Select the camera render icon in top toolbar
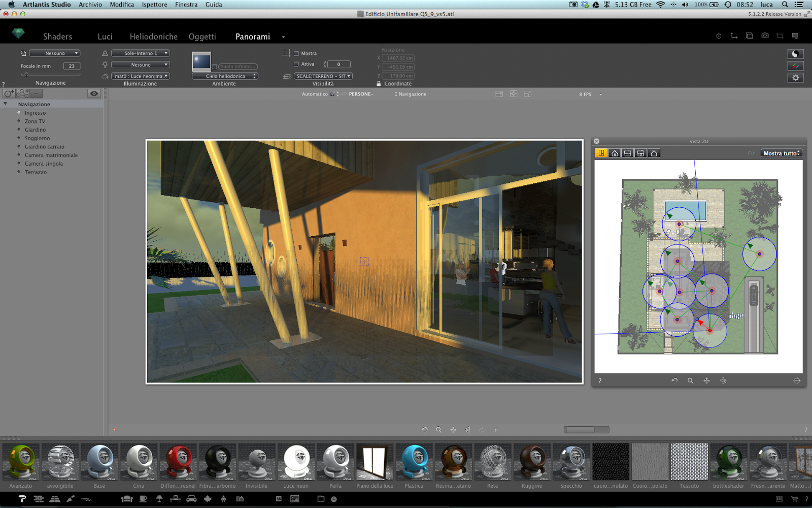Screen dimensions: 812x508 pos(765,36)
